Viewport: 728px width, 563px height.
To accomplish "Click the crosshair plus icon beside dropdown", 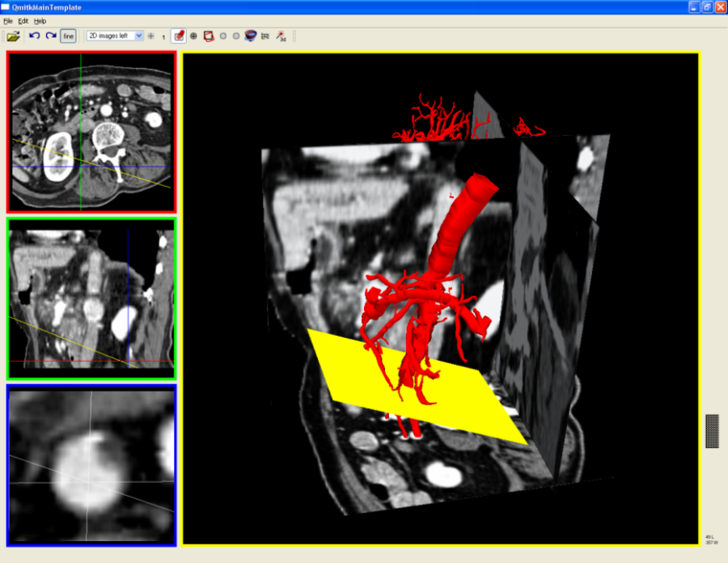I will click(151, 36).
